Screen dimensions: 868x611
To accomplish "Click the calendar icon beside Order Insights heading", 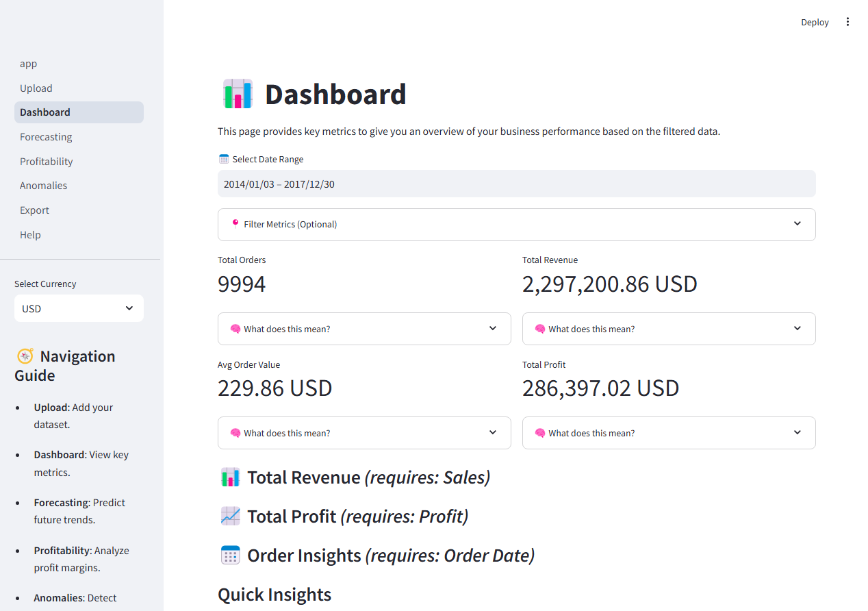I will point(230,555).
